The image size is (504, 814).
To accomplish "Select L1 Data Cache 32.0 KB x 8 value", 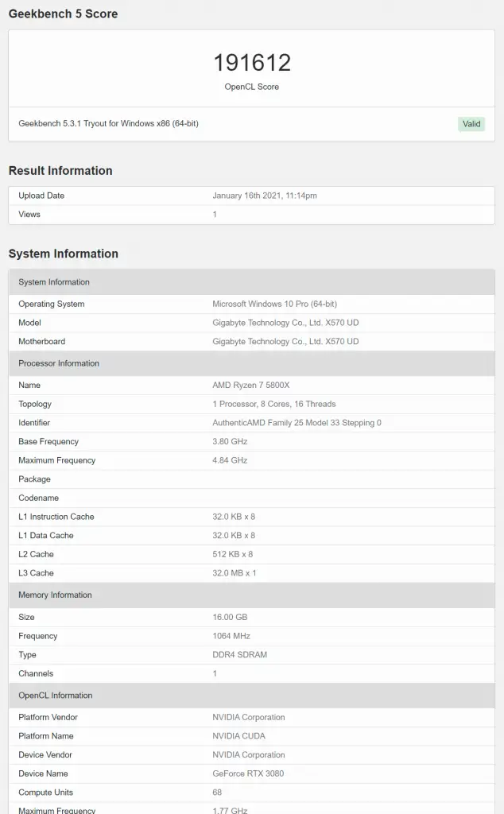I will coord(234,535).
